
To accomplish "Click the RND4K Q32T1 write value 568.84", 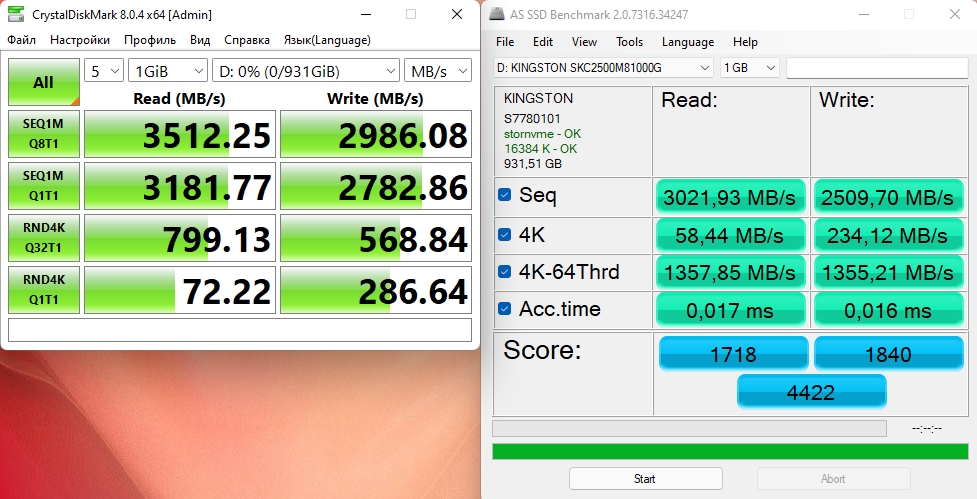I will point(376,237).
